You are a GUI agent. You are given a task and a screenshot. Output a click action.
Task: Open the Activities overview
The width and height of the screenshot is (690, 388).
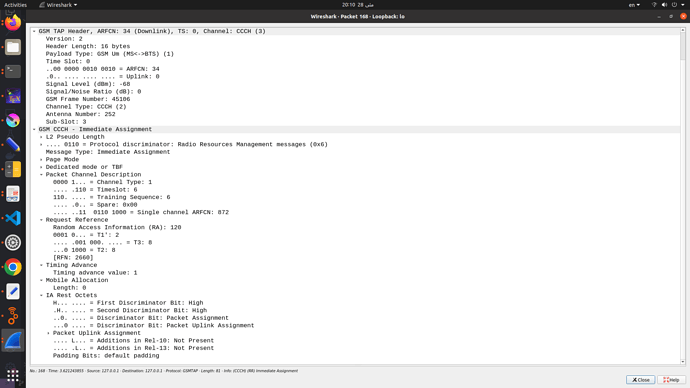(15, 5)
